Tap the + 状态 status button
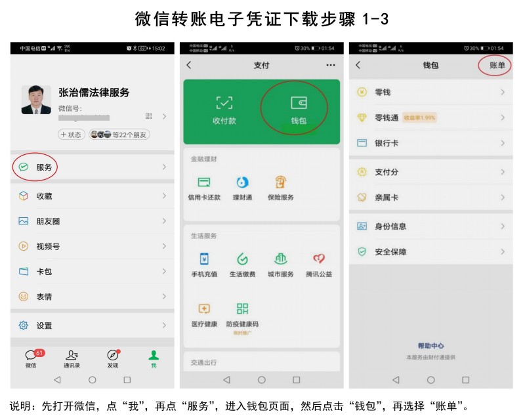Image resolution: width=525 pixels, height=420 pixels. (72, 135)
